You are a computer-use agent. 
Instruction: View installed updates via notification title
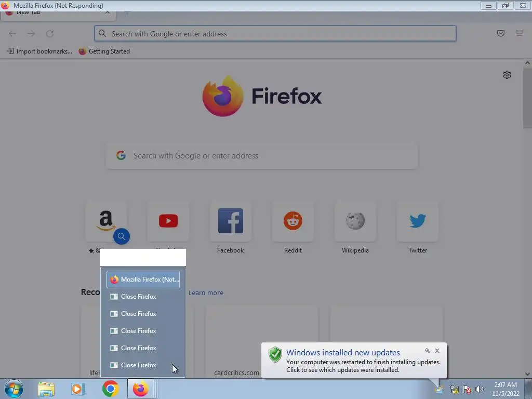pyautogui.click(x=343, y=353)
